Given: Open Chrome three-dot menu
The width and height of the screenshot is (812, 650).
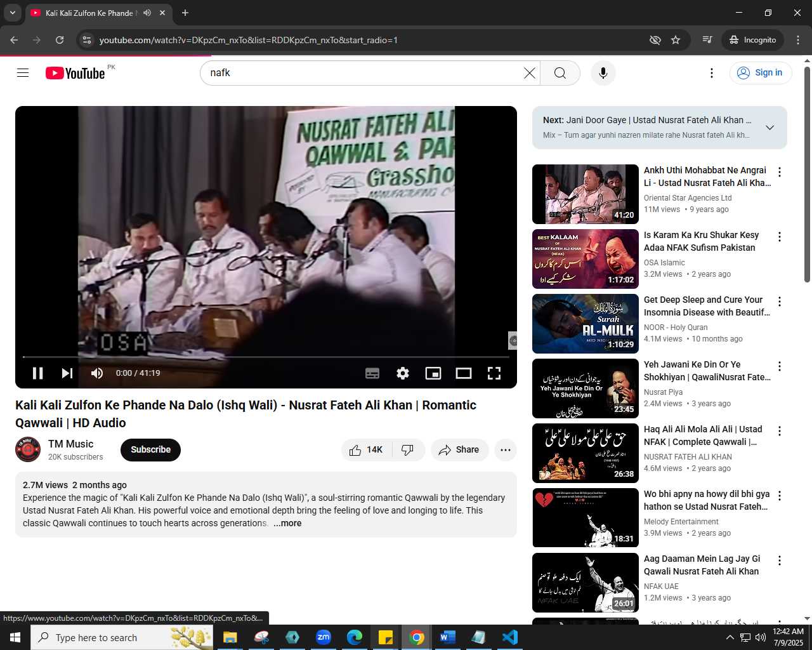Looking at the screenshot, I should click(x=798, y=40).
